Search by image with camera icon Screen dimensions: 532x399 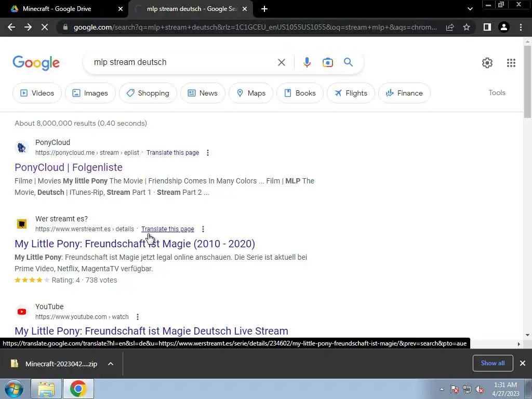[x=328, y=62]
